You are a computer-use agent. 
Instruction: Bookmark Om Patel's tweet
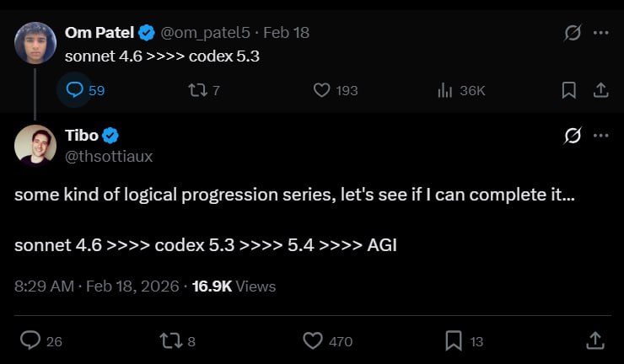coord(569,90)
